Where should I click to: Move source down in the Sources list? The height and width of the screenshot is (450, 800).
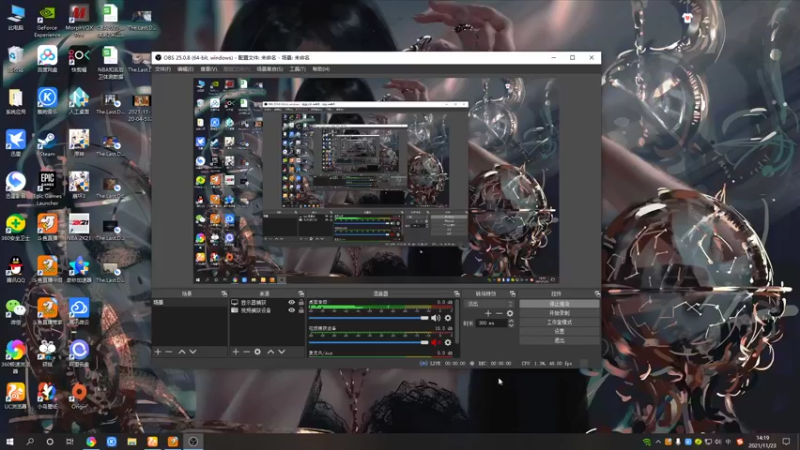coord(282,352)
